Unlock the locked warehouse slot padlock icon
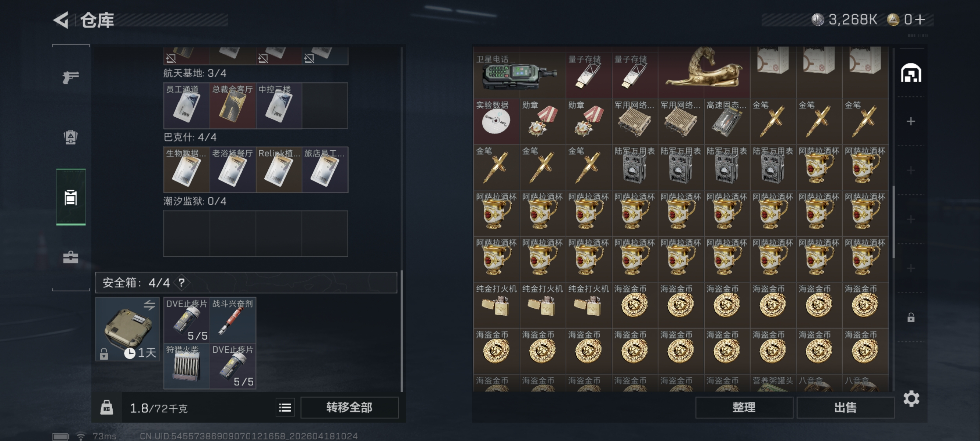 pos(911,318)
